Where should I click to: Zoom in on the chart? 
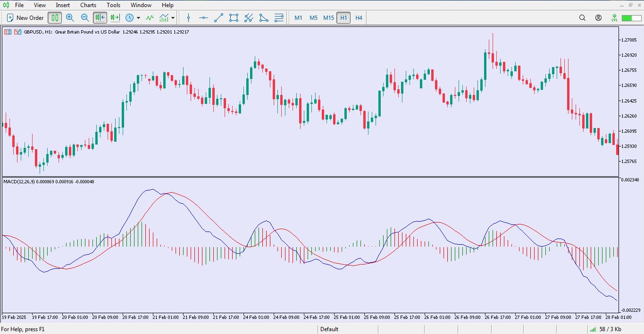point(70,18)
